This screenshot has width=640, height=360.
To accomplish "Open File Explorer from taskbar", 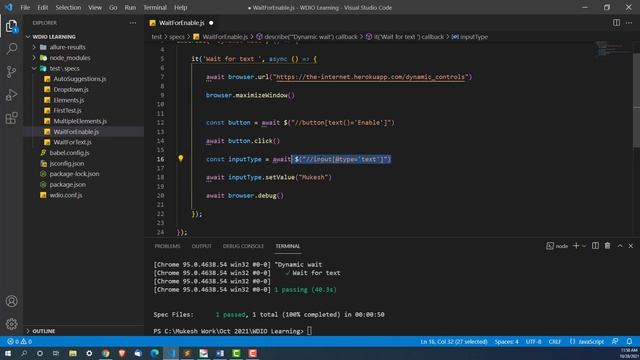I will click(x=73, y=353).
